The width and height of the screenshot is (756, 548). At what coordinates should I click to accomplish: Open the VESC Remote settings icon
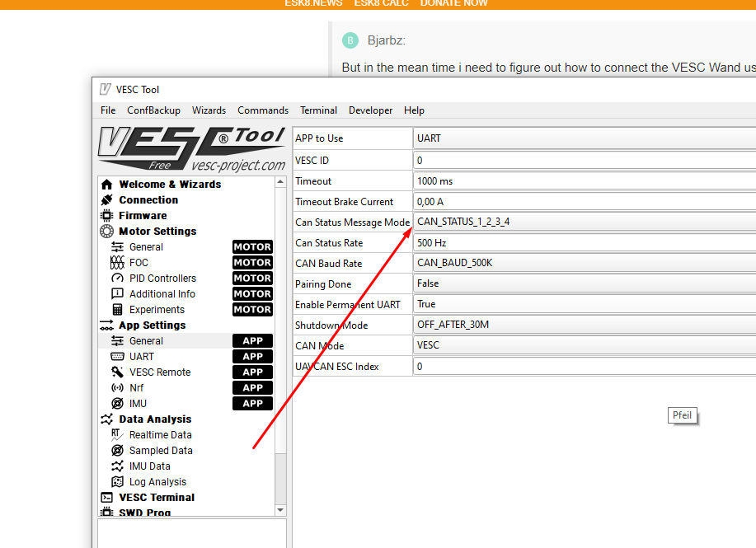click(x=119, y=372)
